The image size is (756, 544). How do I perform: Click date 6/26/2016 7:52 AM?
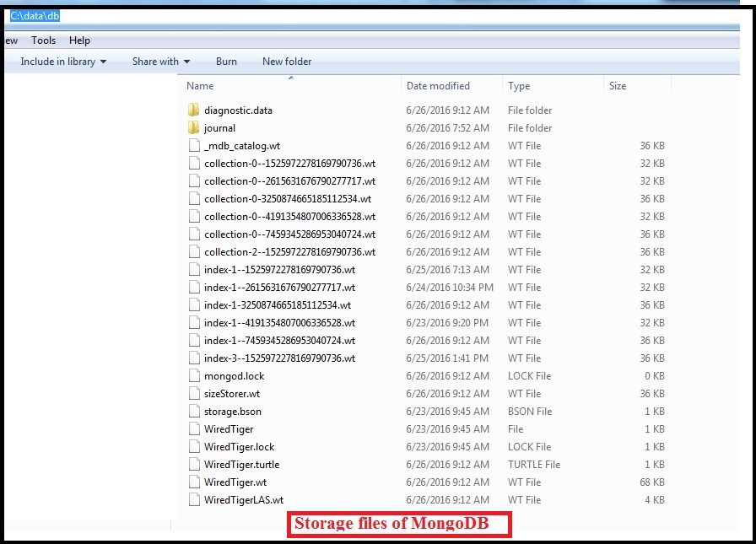(447, 128)
